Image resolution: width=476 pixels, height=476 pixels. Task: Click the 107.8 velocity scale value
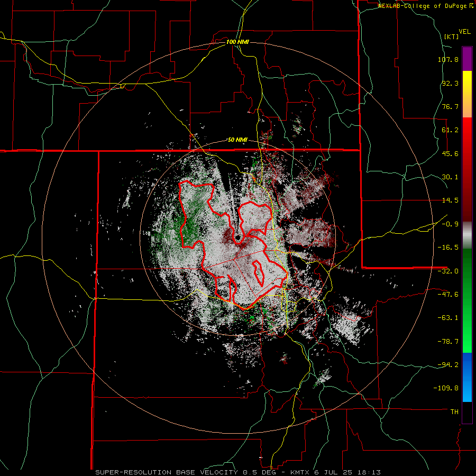(448, 59)
